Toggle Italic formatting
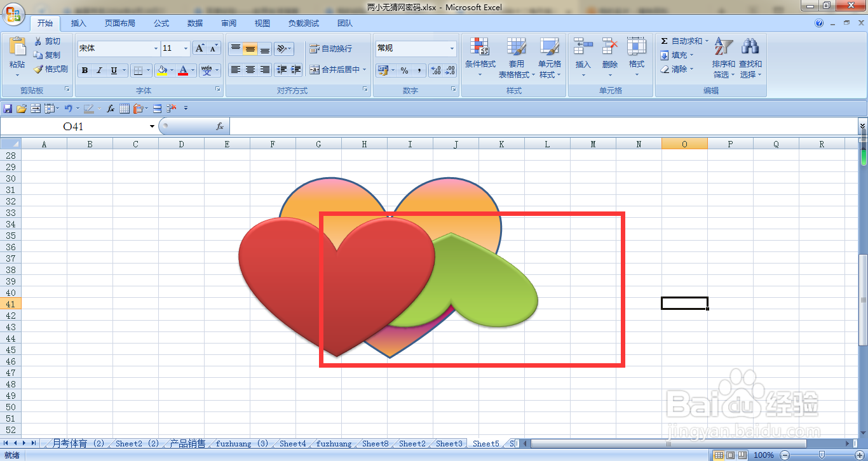The height and width of the screenshot is (461, 868). tap(99, 70)
